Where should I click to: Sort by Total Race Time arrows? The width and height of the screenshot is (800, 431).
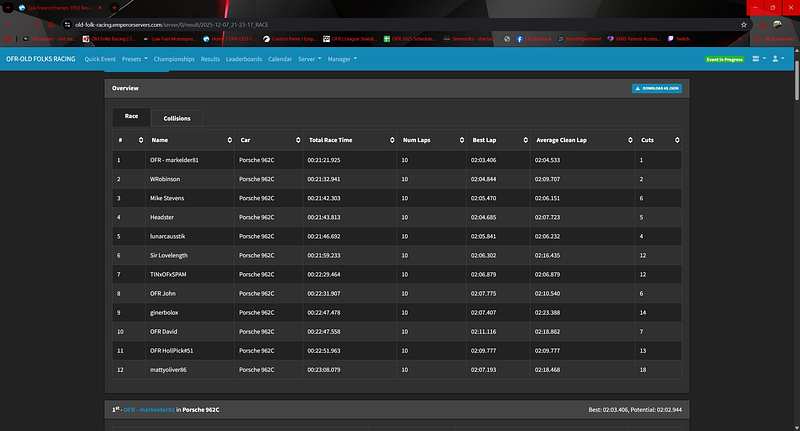pyautogui.click(x=393, y=140)
